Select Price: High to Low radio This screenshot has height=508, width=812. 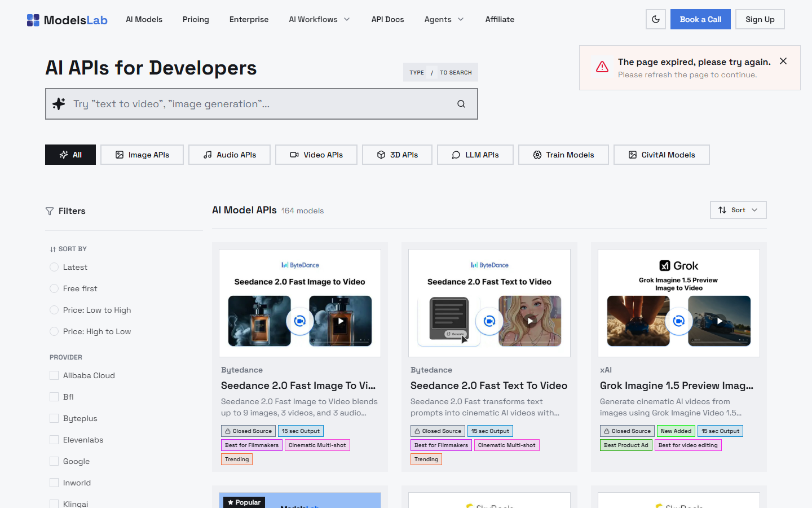click(x=54, y=331)
